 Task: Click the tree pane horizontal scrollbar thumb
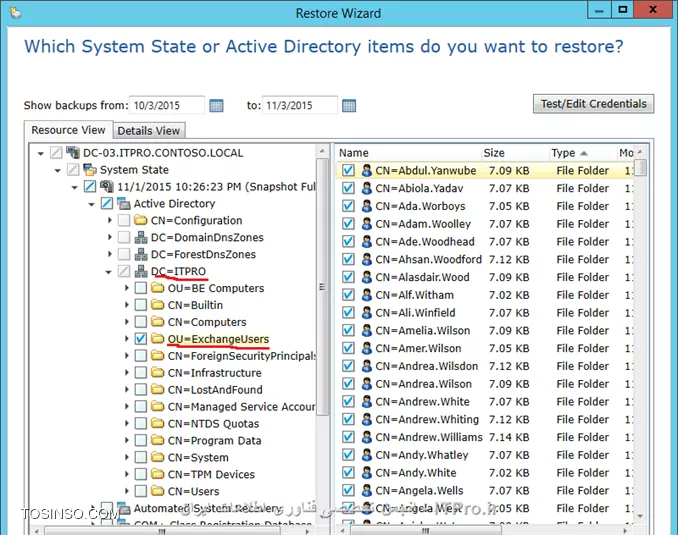tap(162, 531)
